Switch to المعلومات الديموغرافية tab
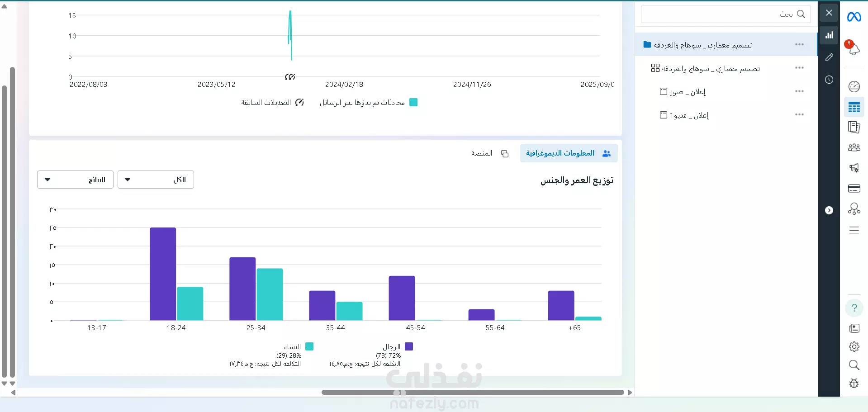This screenshot has height=412, width=868. [x=569, y=153]
